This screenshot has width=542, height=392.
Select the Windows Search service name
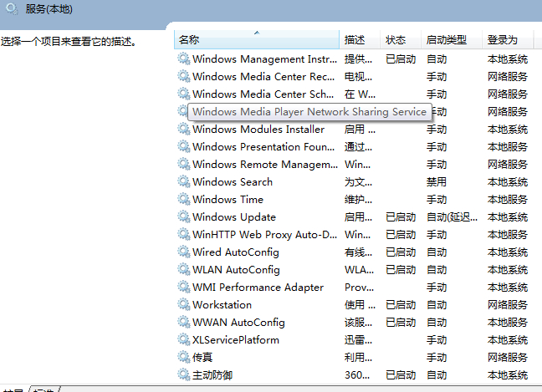[x=233, y=182]
